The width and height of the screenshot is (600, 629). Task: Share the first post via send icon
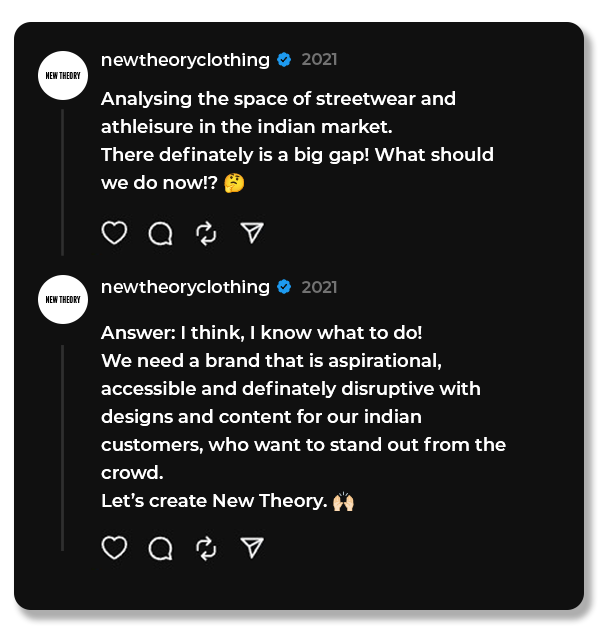tap(252, 233)
